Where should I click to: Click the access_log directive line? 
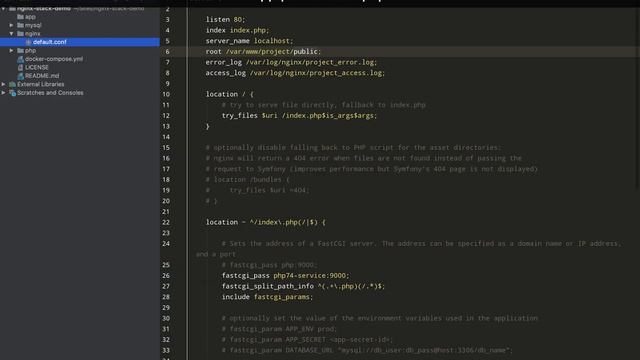295,73
